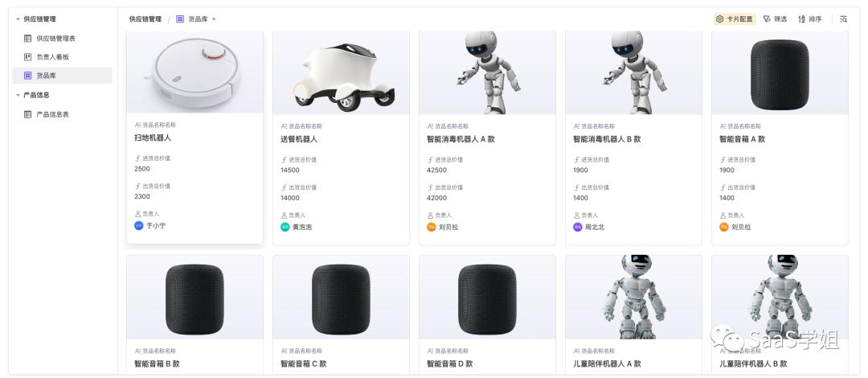Click the 供应链管理 breadcrumb link
Screen dimensions: 868x378
coord(145,18)
